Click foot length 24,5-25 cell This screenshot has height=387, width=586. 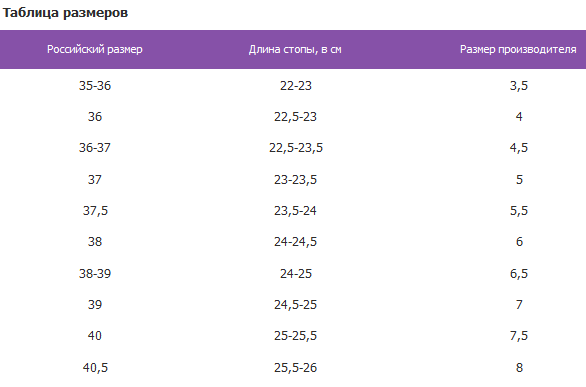point(295,305)
